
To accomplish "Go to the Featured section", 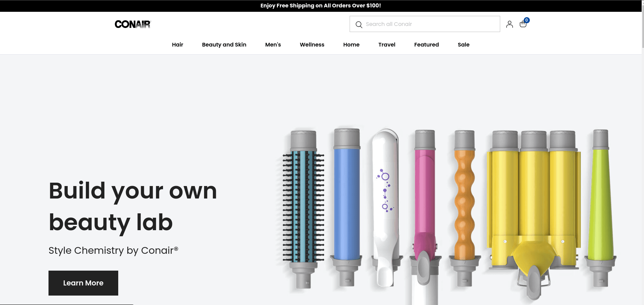I will tap(426, 45).
